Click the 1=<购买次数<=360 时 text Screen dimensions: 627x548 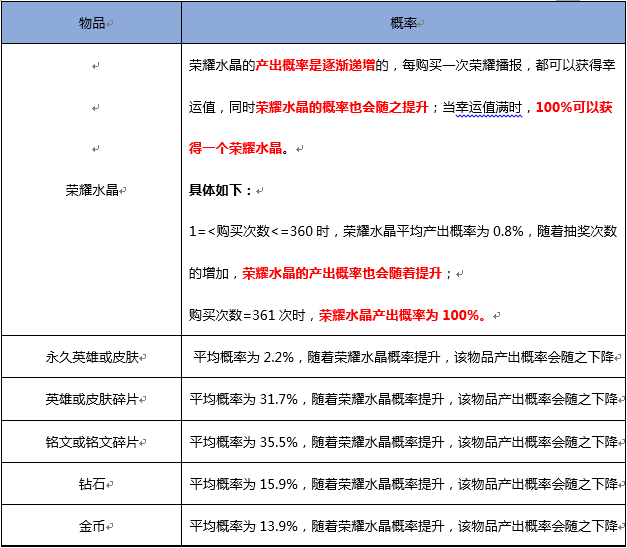click(x=262, y=231)
